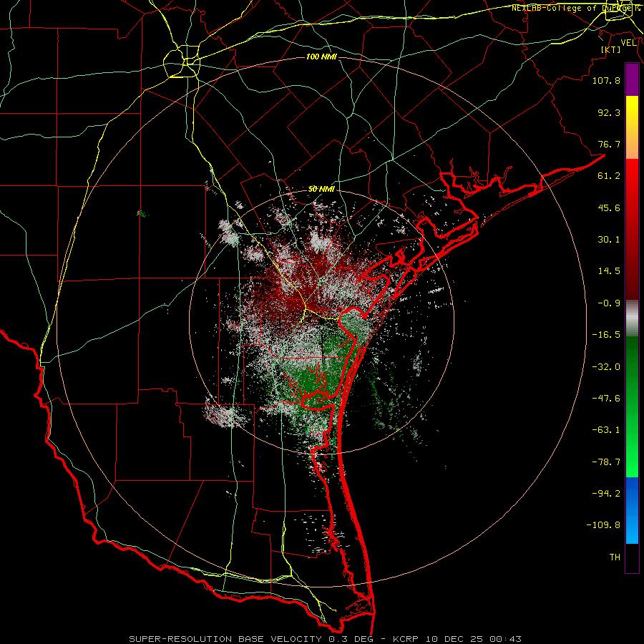Click the -78.7 legend value
644x644 pixels.
pyautogui.click(x=606, y=462)
